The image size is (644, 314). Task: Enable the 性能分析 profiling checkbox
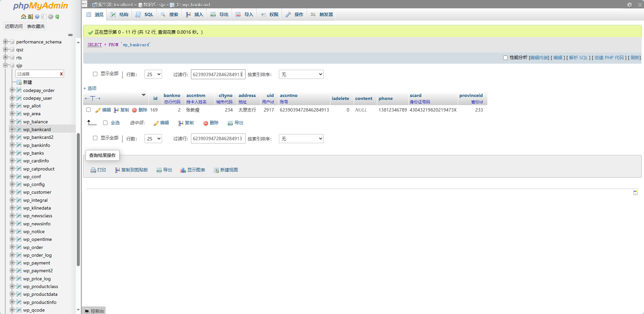click(x=505, y=58)
